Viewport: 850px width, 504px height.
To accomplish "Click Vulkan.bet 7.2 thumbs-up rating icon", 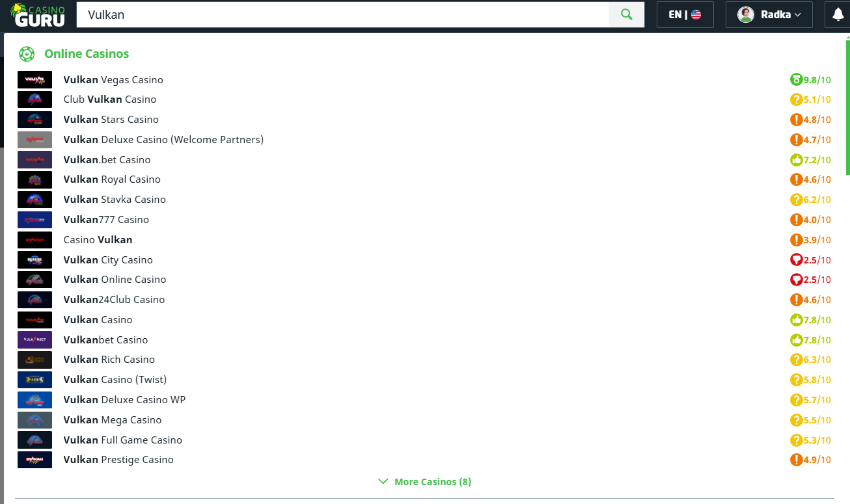I will coord(796,160).
